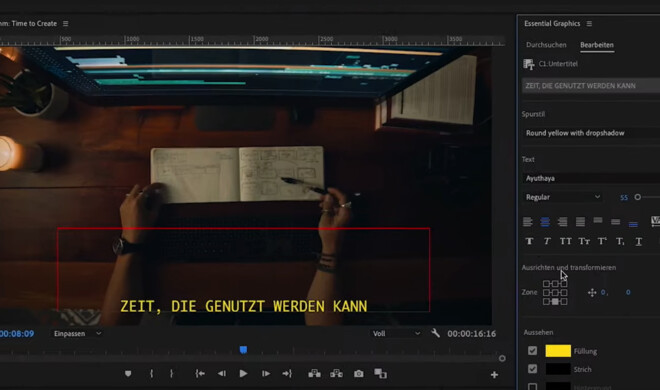Start playback with the Play button
This screenshot has height=390, width=660.
click(243, 374)
